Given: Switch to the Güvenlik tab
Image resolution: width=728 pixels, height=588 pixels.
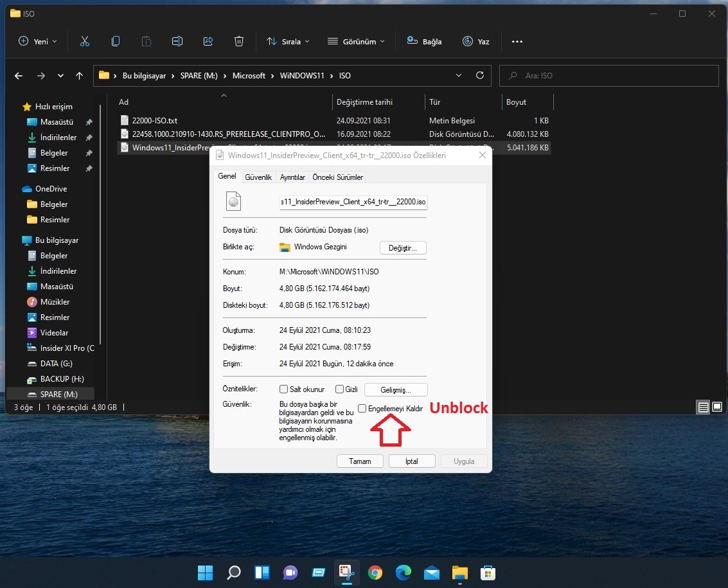Looking at the screenshot, I should coord(258,177).
